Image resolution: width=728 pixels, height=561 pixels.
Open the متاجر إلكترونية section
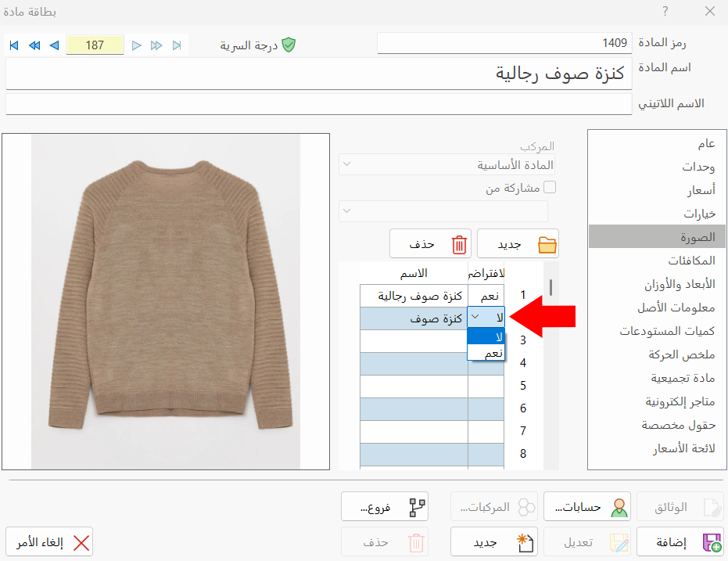[657, 401]
